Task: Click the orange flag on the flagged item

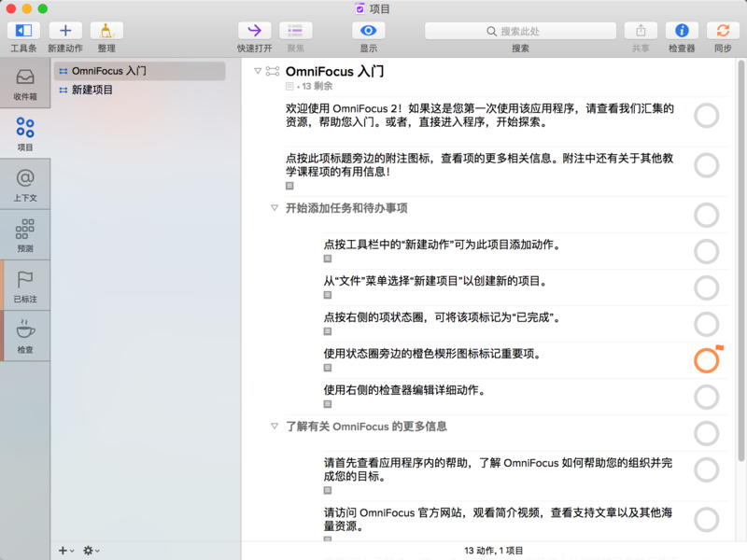Action: [x=719, y=348]
